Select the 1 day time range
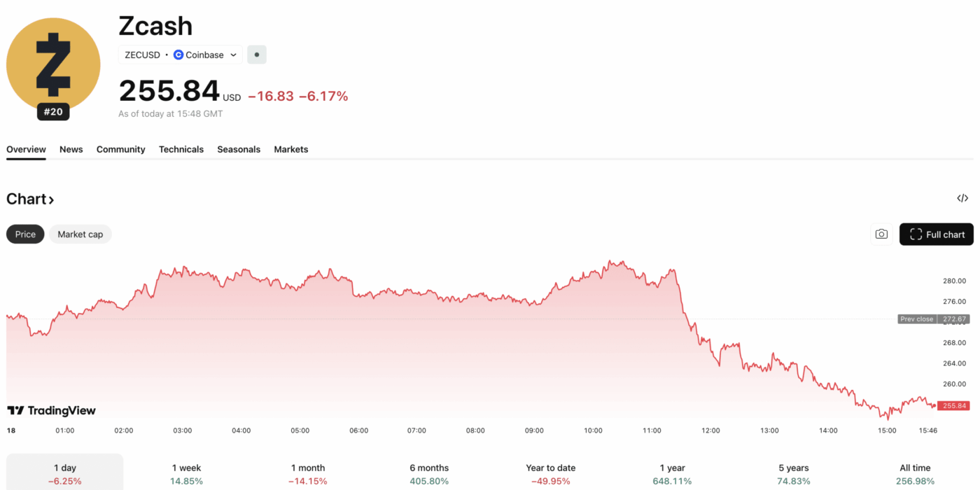Image resolution: width=980 pixels, height=490 pixels. [x=65, y=474]
